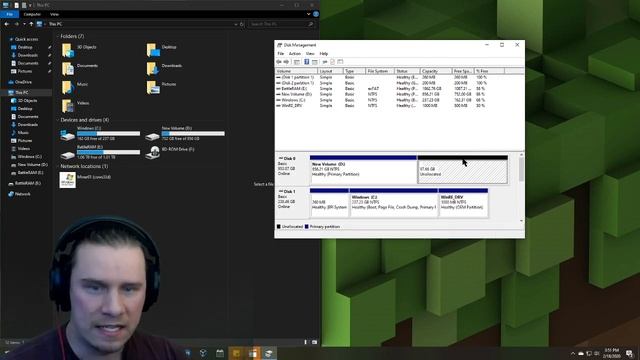Screen dimensions: 640x360
Task: Click the File Explorer back arrow
Action: 7,24
